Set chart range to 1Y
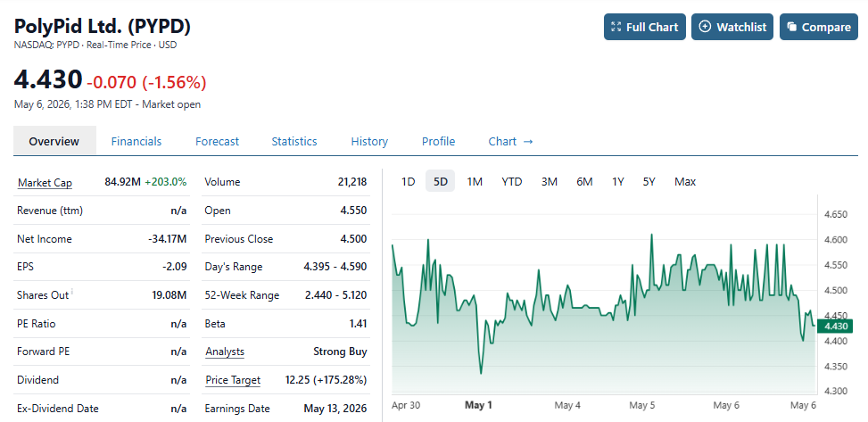The height and width of the screenshot is (422, 868). click(618, 182)
